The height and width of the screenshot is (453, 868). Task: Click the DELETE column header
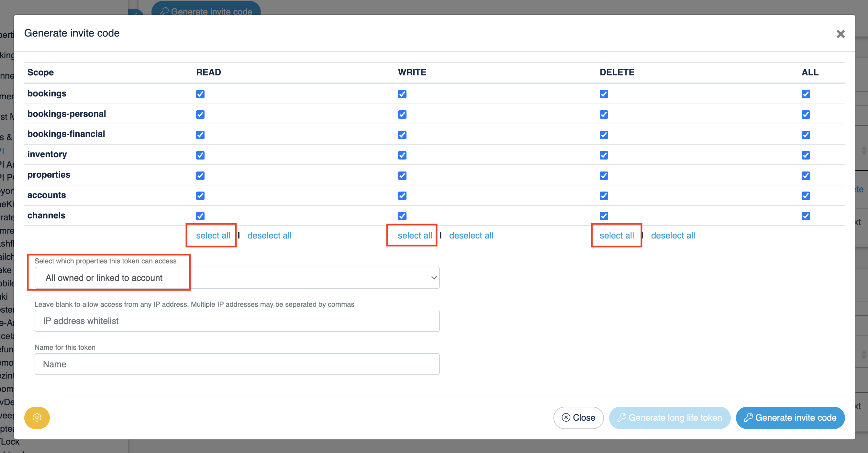click(617, 72)
